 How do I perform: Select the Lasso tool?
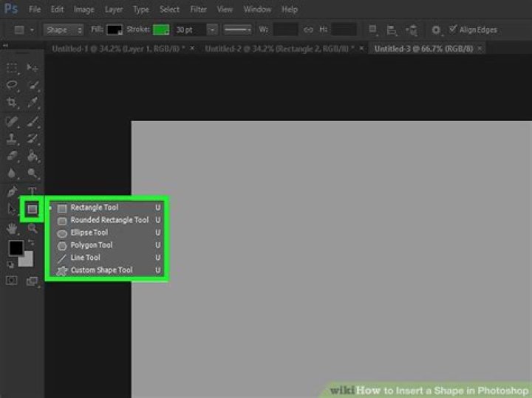pyautogui.click(x=12, y=85)
